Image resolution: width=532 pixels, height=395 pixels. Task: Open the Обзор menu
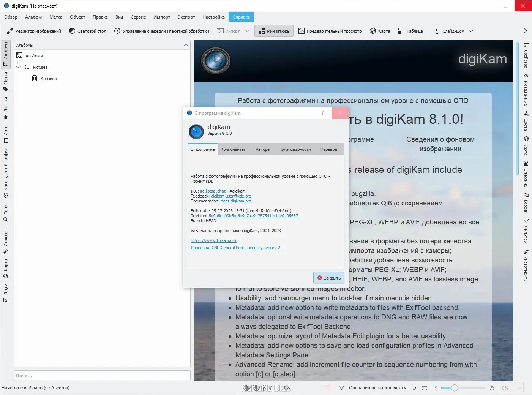(11, 17)
